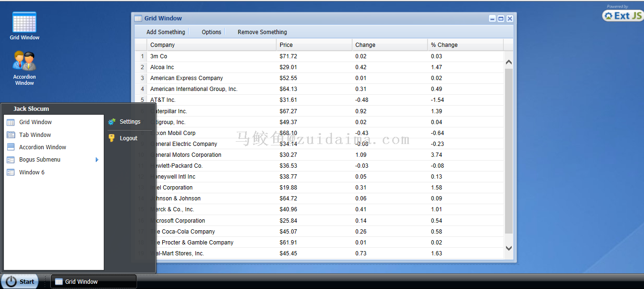Click the Bogus Submenu icon in start menu
644x289 pixels.
click(x=10, y=160)
